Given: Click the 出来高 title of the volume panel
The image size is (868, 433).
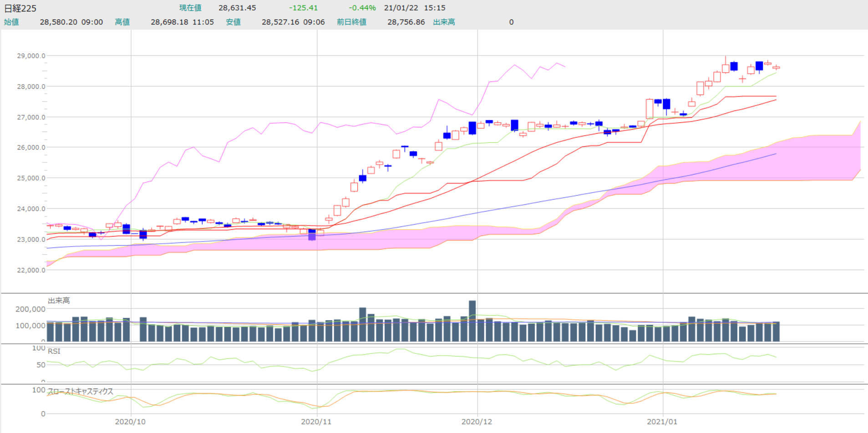Looking at the screenshot, I should 59,301.
